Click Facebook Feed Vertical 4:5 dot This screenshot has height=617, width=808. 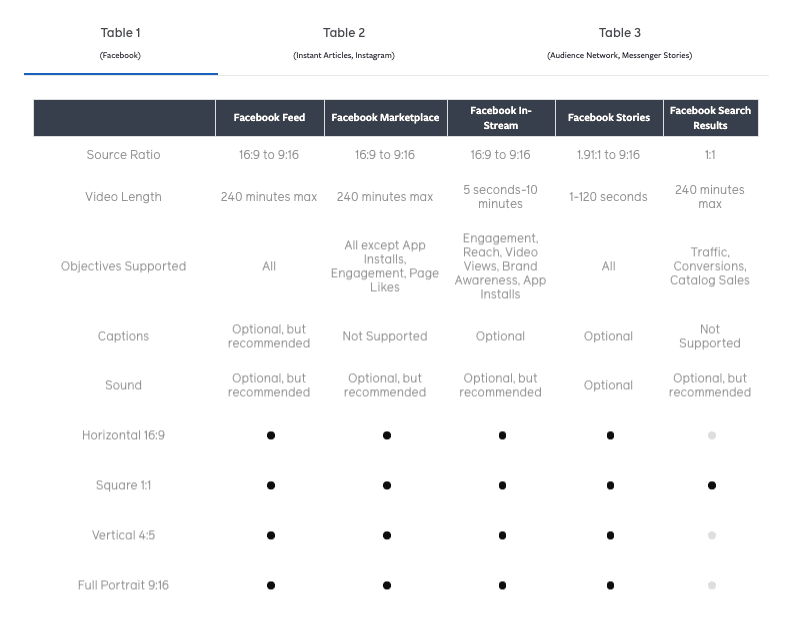click(271, 536)
